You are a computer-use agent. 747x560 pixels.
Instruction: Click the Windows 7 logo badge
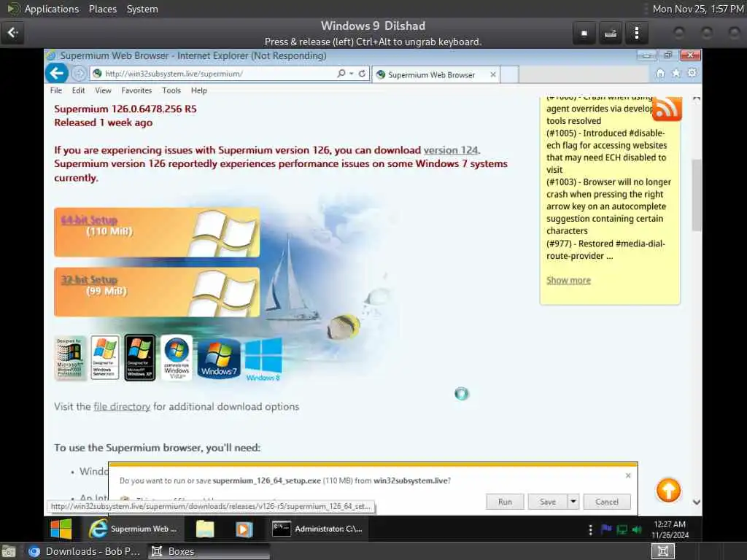(x=219, y=358)
